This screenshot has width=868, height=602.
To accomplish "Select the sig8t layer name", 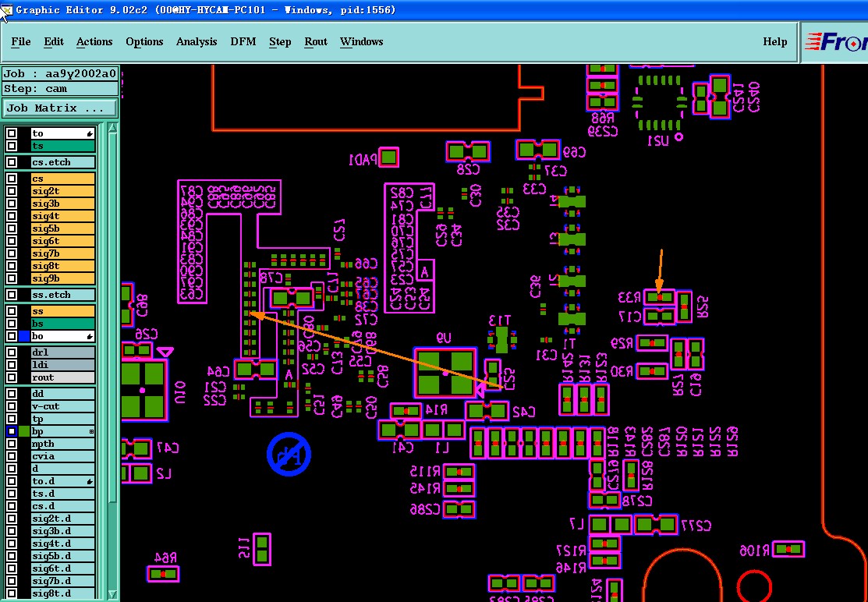I will 63,266.
